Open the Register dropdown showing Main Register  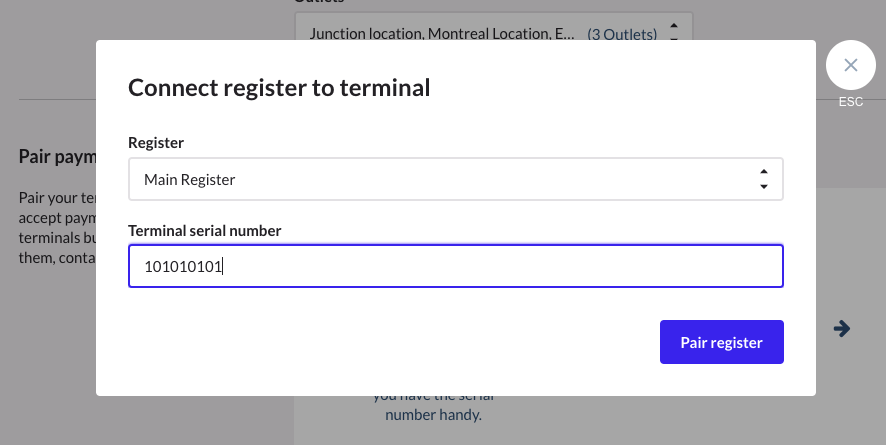tap(455, 180)
